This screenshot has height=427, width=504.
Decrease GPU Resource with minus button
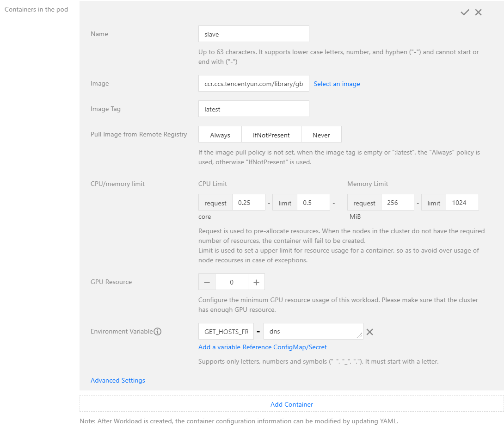pyautogui.click(x=207, y=282)
